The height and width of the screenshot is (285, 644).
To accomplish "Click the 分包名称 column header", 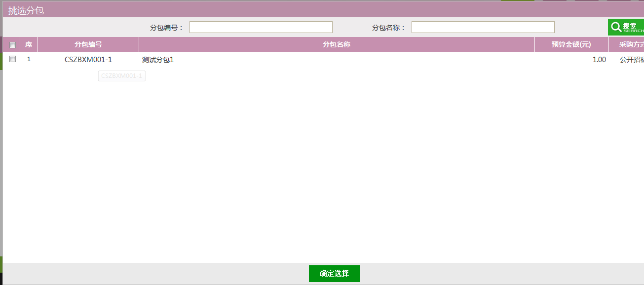I will [x=337, y=45].
